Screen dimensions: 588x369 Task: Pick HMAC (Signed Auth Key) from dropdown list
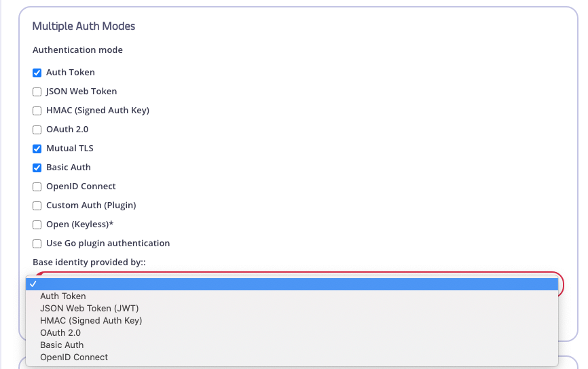click(x=91, y=321)
